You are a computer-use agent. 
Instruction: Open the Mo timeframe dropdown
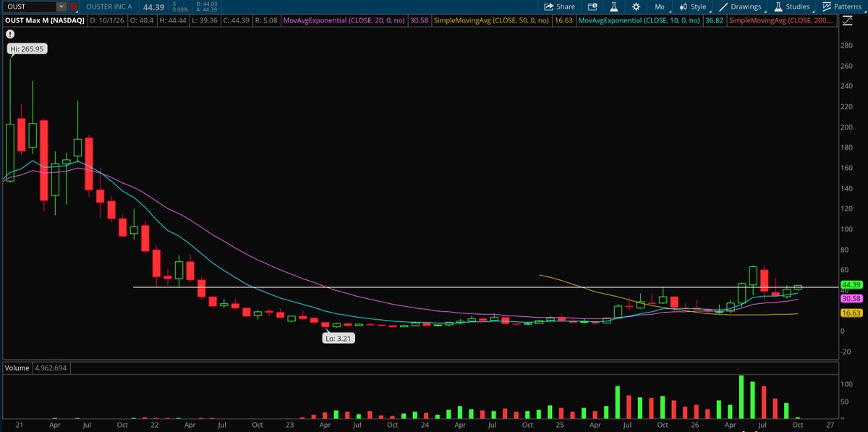click(660, 7)
